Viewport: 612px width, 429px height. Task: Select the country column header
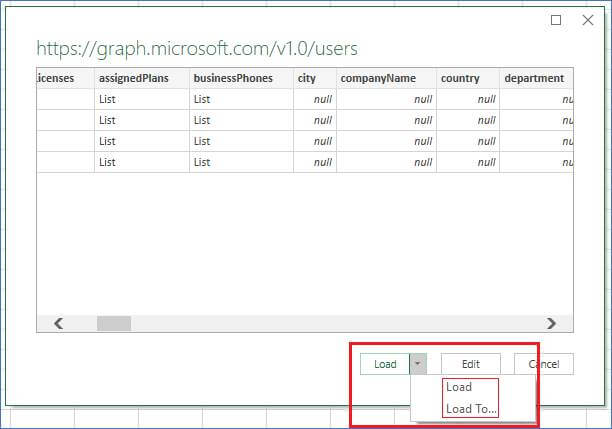point(468,78)
